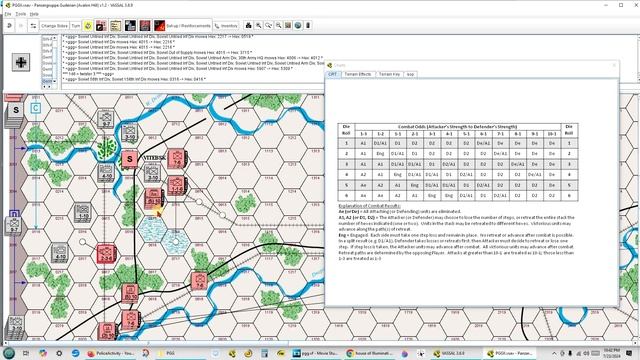This screenshot has height=360, width=640.
Task: Click the Windows Start button
Action: [x=9, y=353]
